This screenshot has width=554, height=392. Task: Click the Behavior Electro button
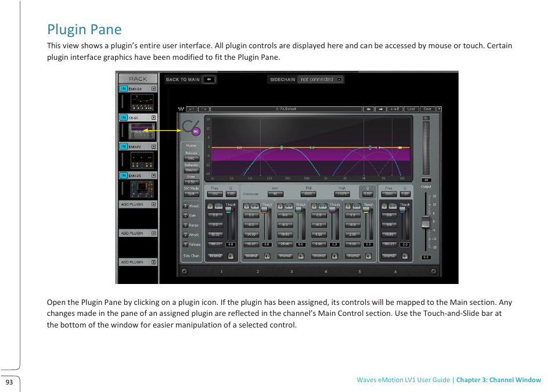pyautogui.click(x=191, y=170)
